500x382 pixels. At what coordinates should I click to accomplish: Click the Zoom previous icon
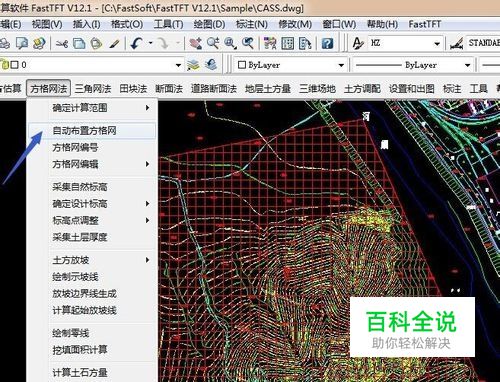[x=248, y=43]
